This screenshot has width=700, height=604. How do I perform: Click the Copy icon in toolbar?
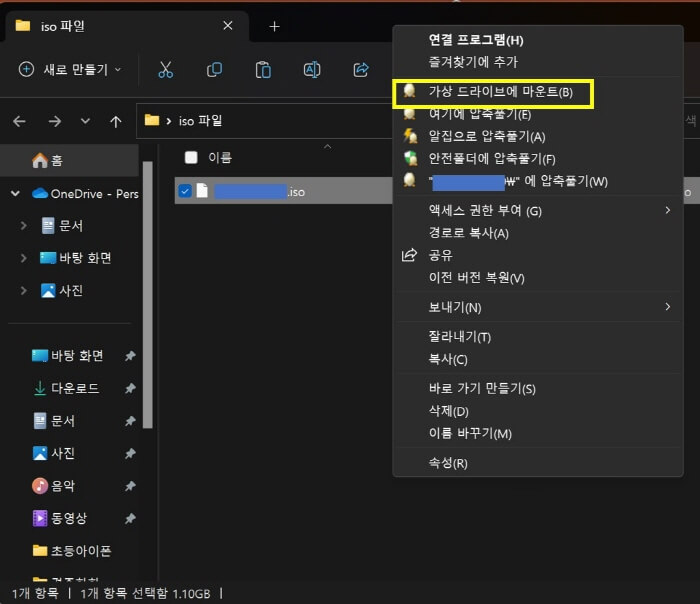point(214,70)
